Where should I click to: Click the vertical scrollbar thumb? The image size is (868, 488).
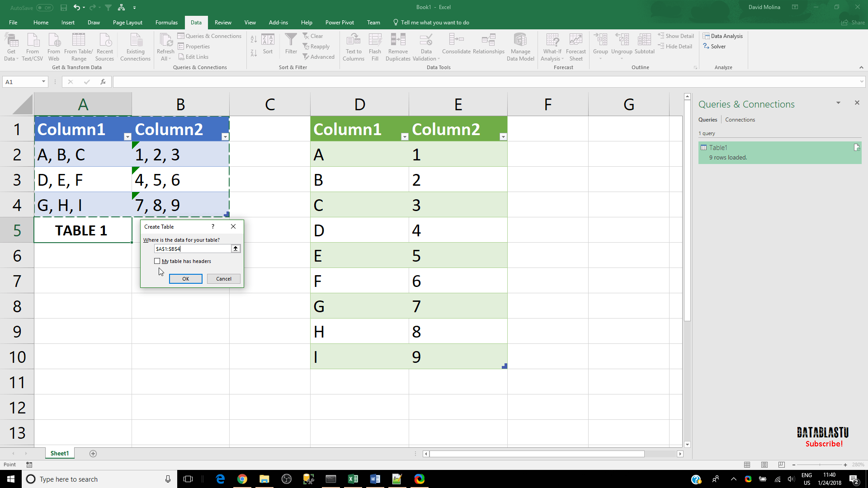(x=687, y=211)
